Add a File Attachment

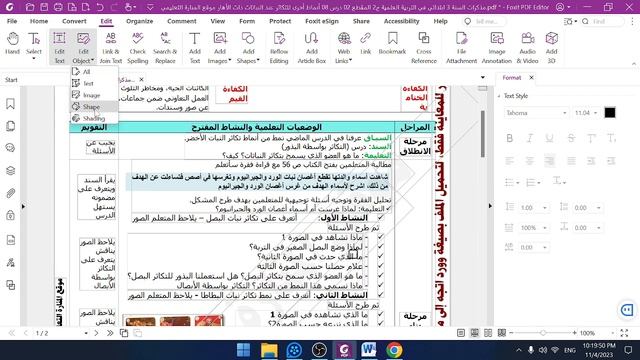pos(461,48)
